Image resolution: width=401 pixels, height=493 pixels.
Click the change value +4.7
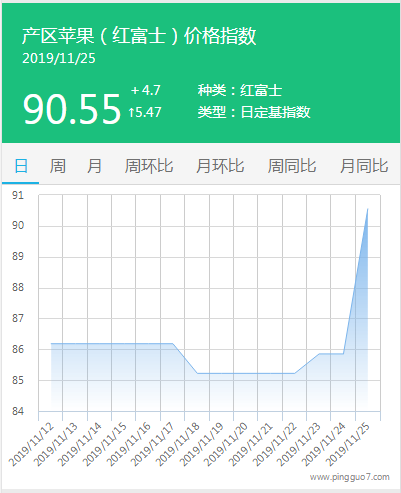tap(146, 90)
